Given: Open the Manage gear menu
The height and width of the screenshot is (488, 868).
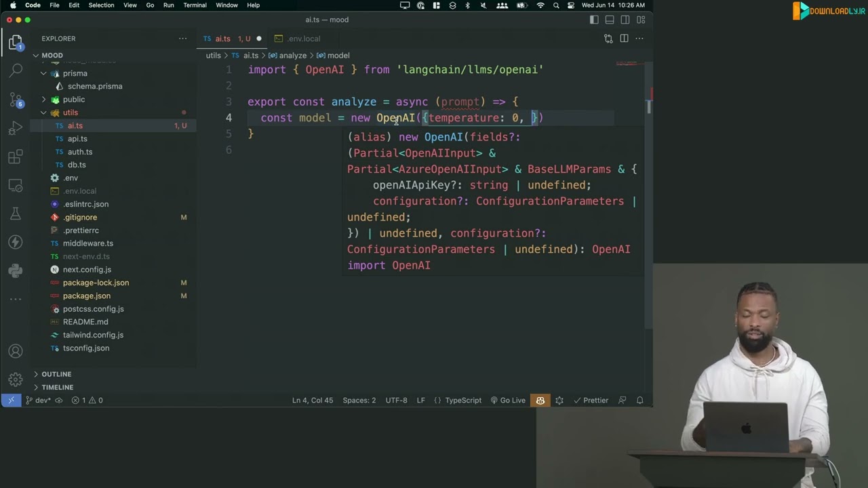Looking at the screenshot, I should [x=16, y=380].
